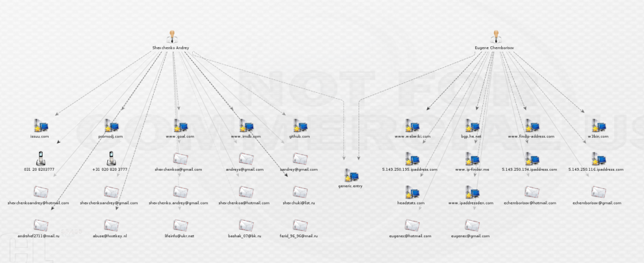Click the +31 020 820 3777 phone icon
Image resolution: width=644 pixels, height=263 pixels.
[x=110, y=158]
